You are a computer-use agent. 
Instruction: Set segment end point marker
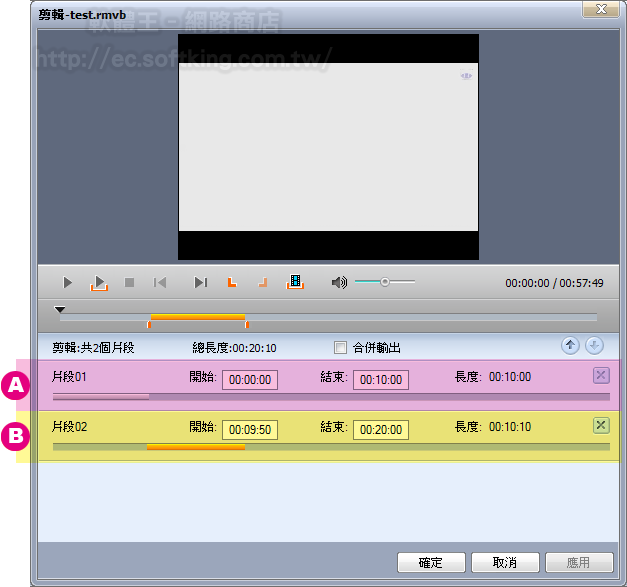click(x=263, y=283)
